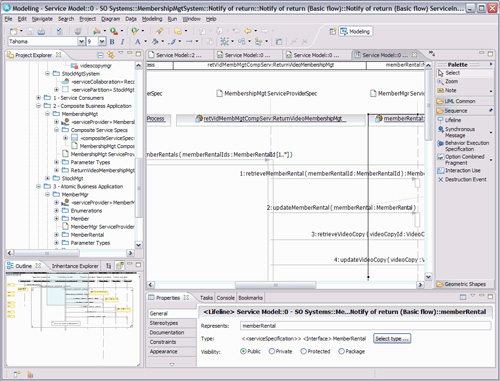The height and width of the screenshot is (381, 500).
Task: Click Link with Editor in Project Explorer
Action: [111, 55]
